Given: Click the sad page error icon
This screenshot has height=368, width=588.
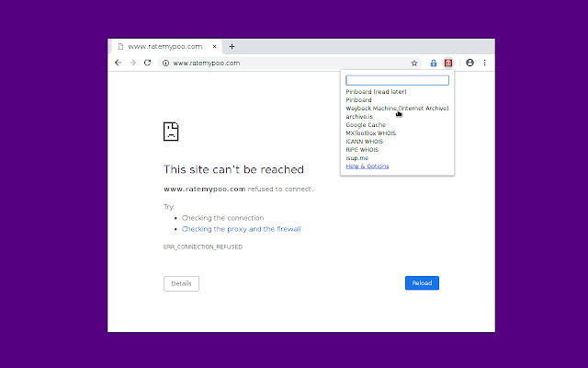Looking at the screenshot, I should [x=171, y=132].
